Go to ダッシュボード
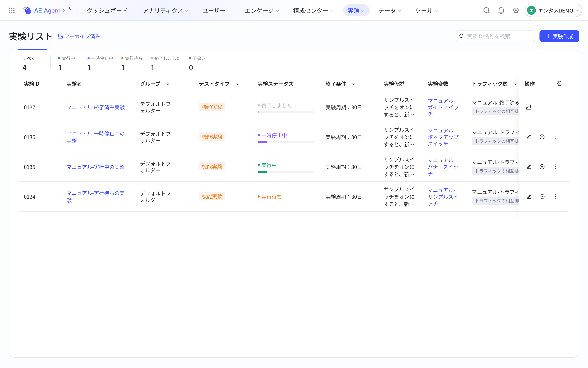Image resolution: width=588 pixels, height=368 pixels. 107,10
